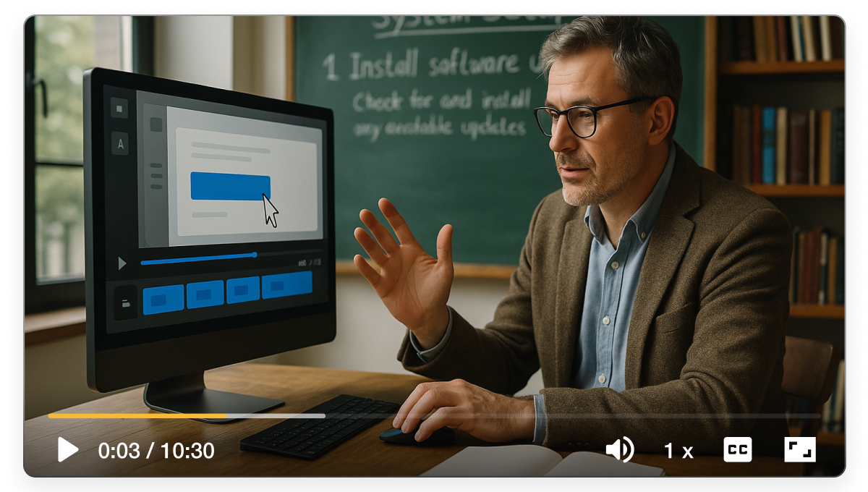
Task: Click the 0:03 / 10:30 time display
Action: pos(156,451)
